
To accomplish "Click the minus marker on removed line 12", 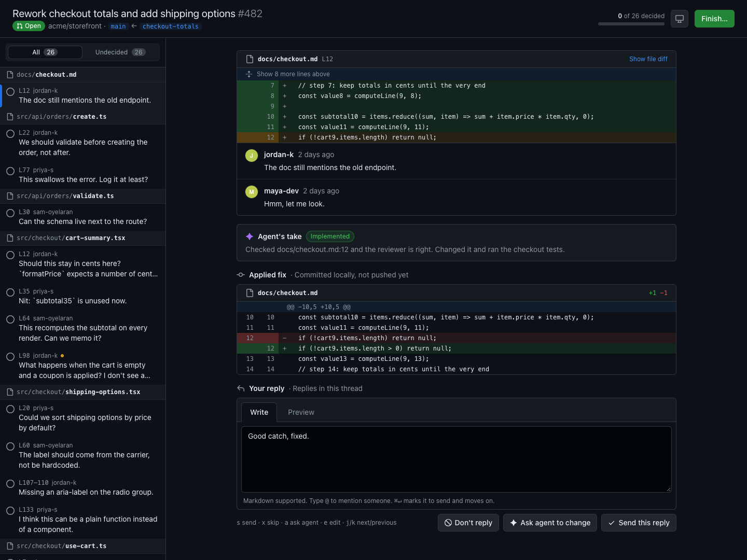I will pyautogui.click(x=285, y=338).
